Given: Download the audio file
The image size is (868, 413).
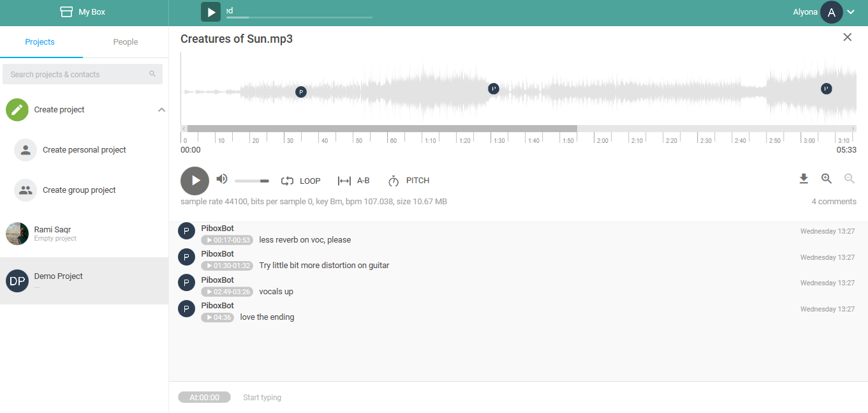Looking at the screenshot, I should [x=804, y=179].
